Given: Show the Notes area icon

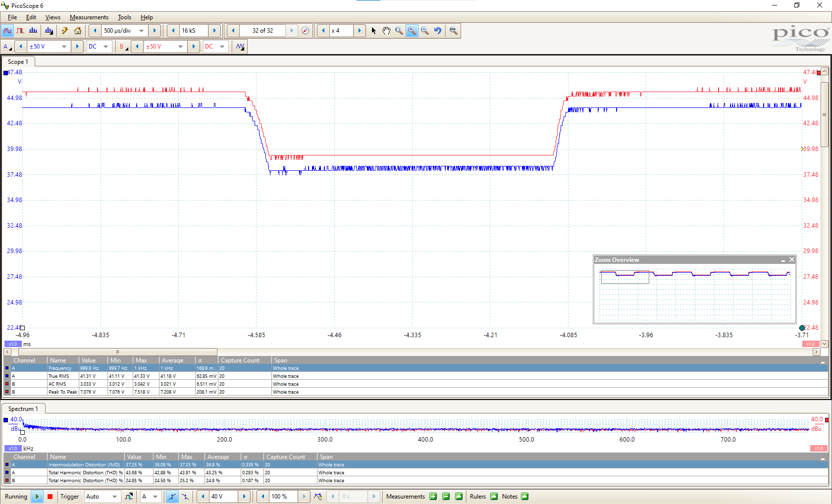Looking at the screenshot, I should tap(524, 497).
